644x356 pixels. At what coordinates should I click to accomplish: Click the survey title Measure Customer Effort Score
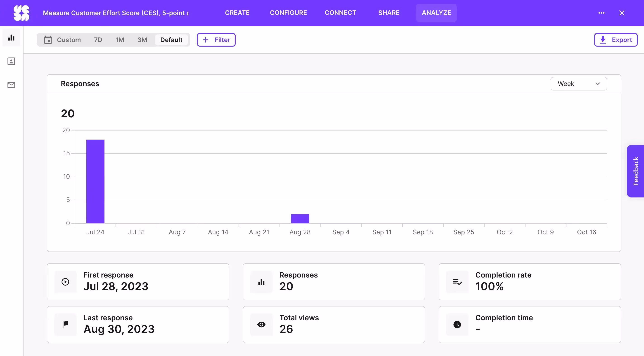(x=116, y=13)
